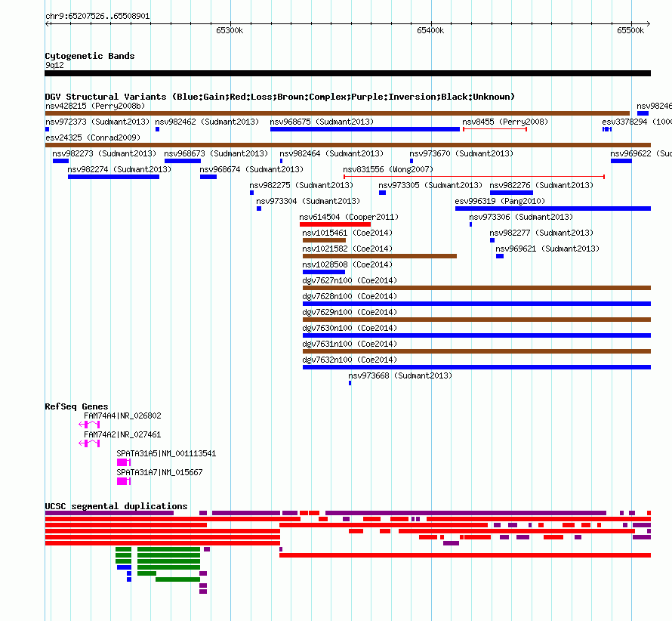This screenshot has width=672, height=621.
Task: Open nsv1021582 (Coe2014) variant
Action: pyautogui.click(x=380, y=256)
